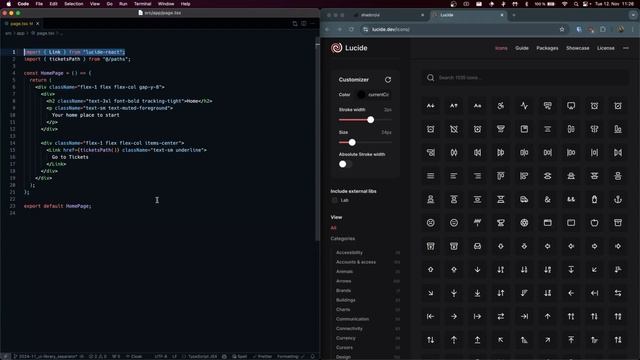This screenshot has width=640, height=360.
Task: Select the arrow-up-right diagonal icon
Action: [x=547, y=340]
